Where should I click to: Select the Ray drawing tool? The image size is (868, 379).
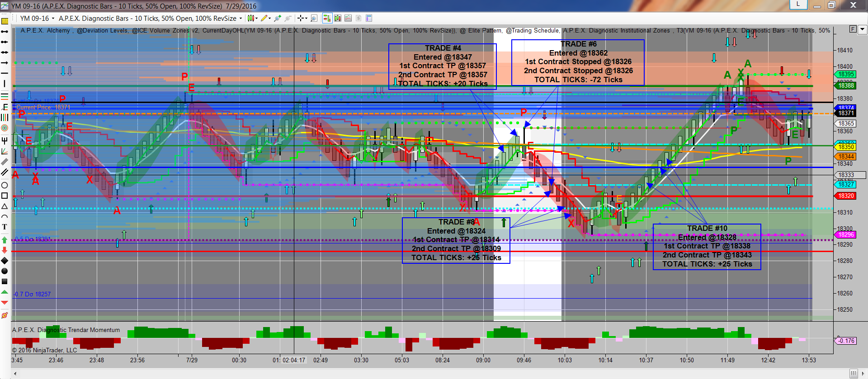pos(5,42)
